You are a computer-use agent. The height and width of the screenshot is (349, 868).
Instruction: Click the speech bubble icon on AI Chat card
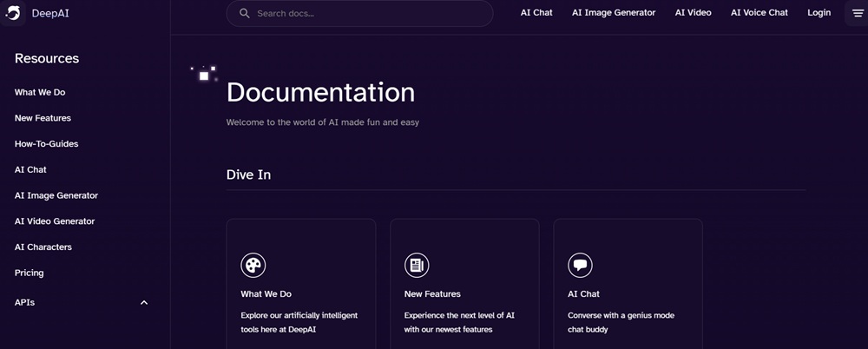click(x=580, y=265)
